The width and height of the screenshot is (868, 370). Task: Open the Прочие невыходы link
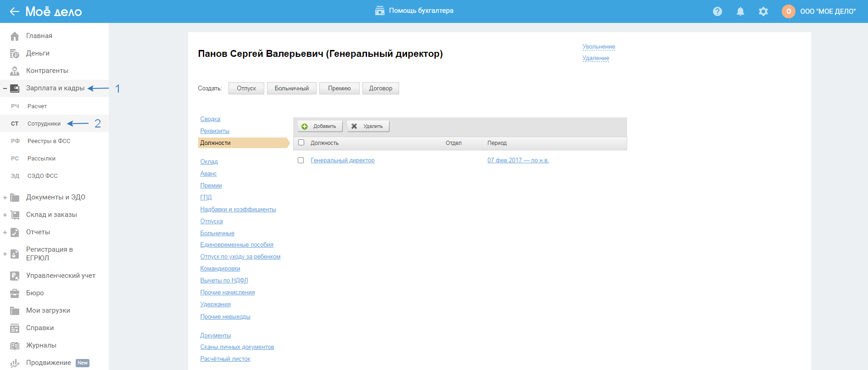click(x=225, y=317)
